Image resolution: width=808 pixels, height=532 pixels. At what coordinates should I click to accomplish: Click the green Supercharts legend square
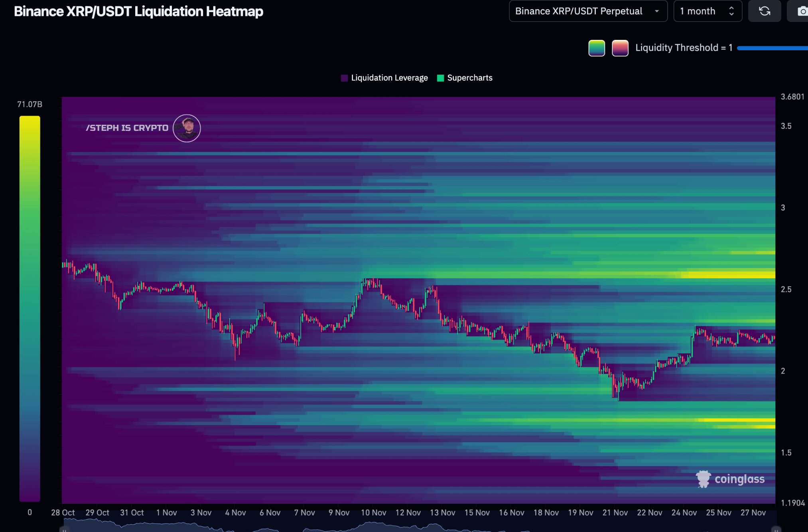pyautogui.click(x=440, y=78)
